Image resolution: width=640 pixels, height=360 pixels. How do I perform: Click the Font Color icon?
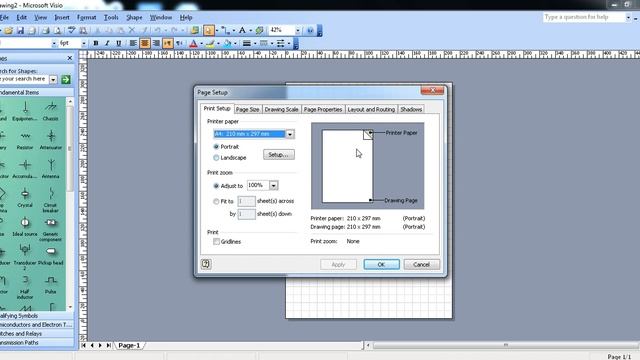(x=193, y=43)
